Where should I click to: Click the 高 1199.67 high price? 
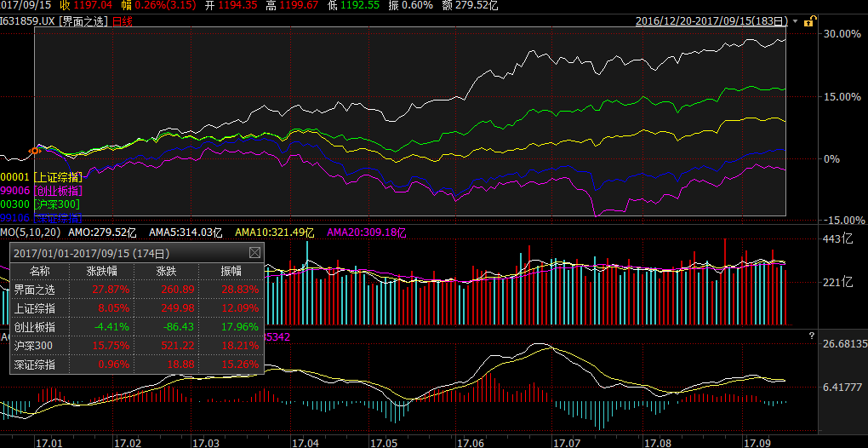[x=292, y=6]
